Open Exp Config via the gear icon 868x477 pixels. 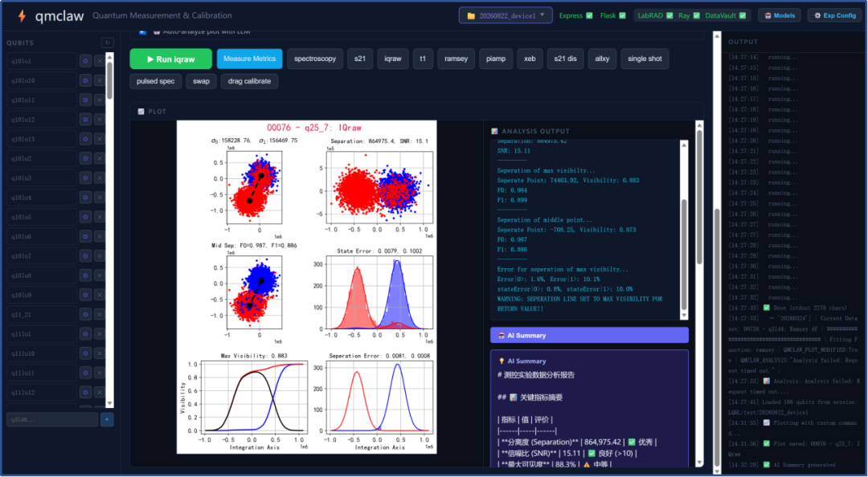(834, 15)
